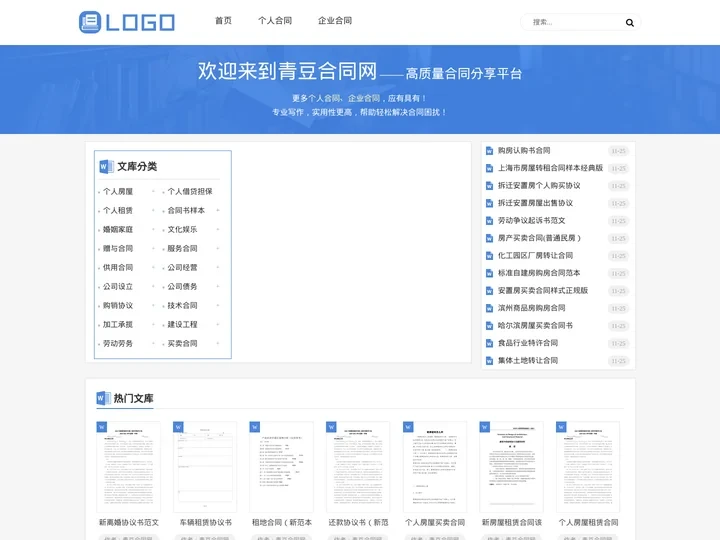Click the LOGO site logo
720x540 pixels.
(x=127, y=22)
